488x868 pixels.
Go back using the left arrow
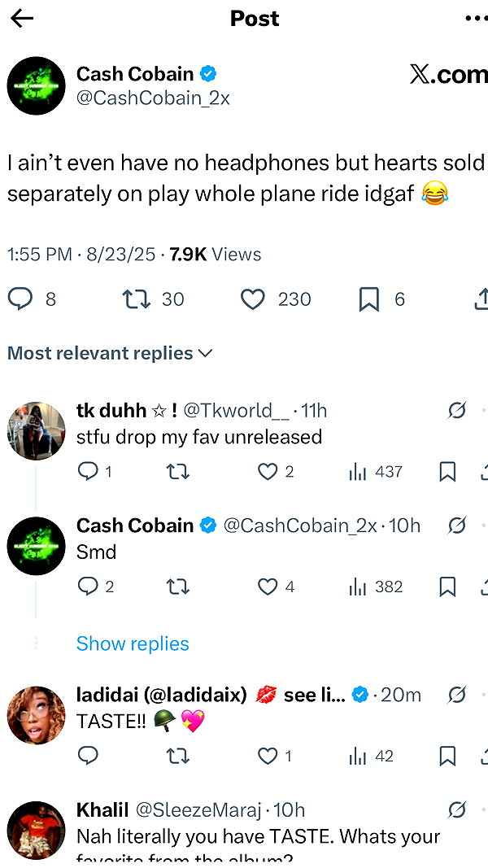[22, 18]
